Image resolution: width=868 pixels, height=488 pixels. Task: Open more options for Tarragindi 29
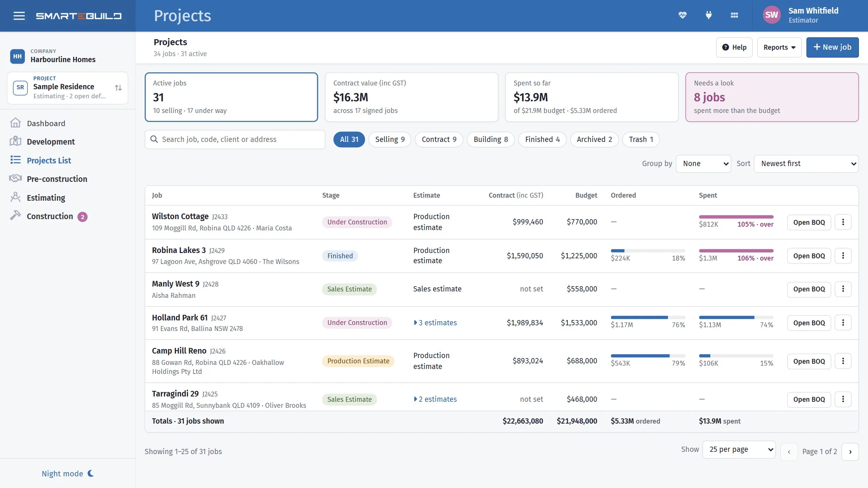pos(843,399)
